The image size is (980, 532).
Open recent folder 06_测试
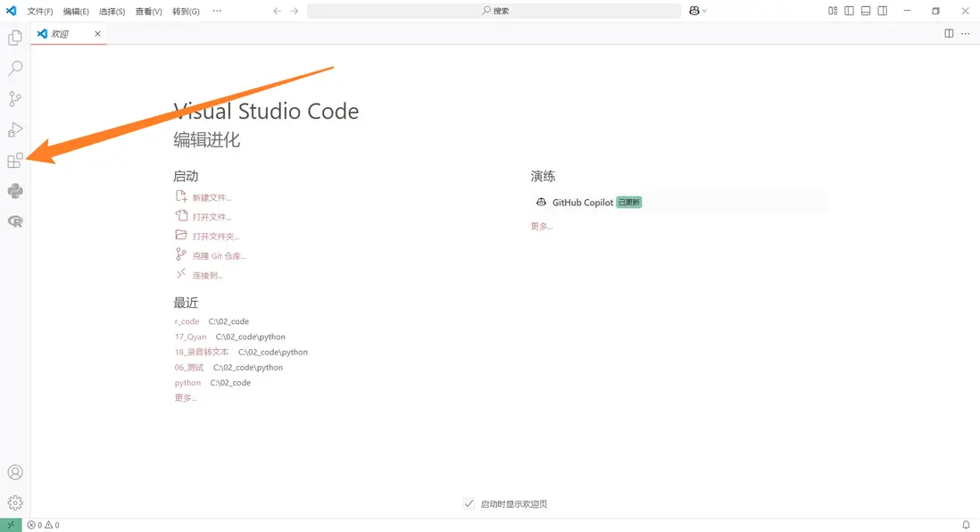point(188,368)
